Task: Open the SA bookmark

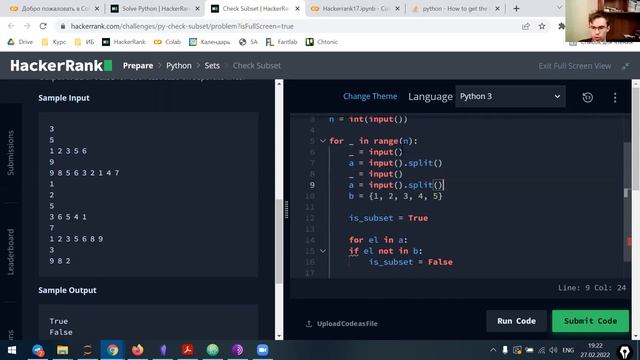Action: tap(248, 42)
